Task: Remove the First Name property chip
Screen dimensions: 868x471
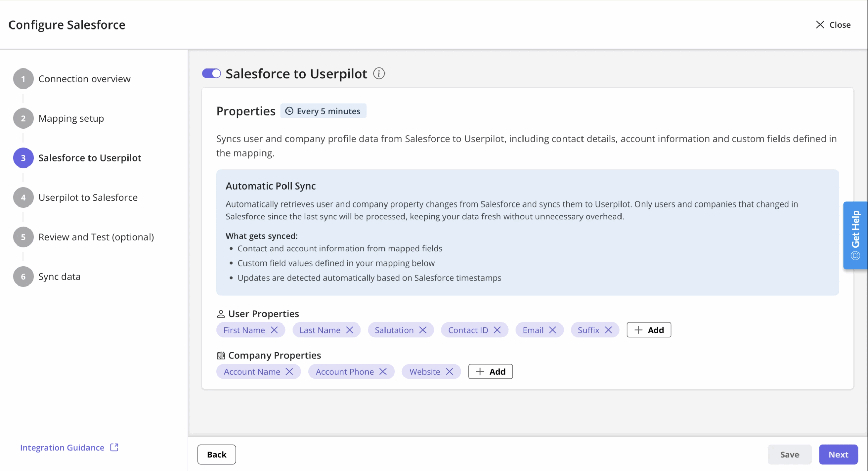Action: coord(274,330)
